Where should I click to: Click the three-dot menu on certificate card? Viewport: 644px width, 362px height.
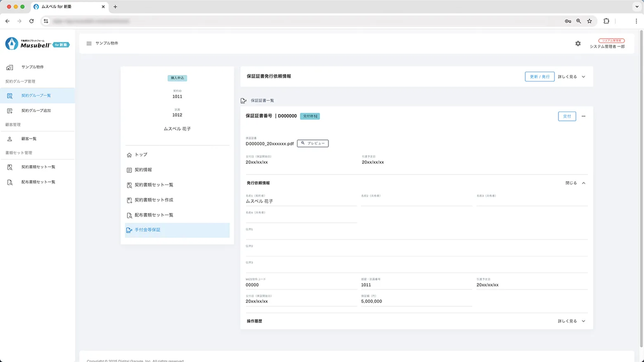583,116
